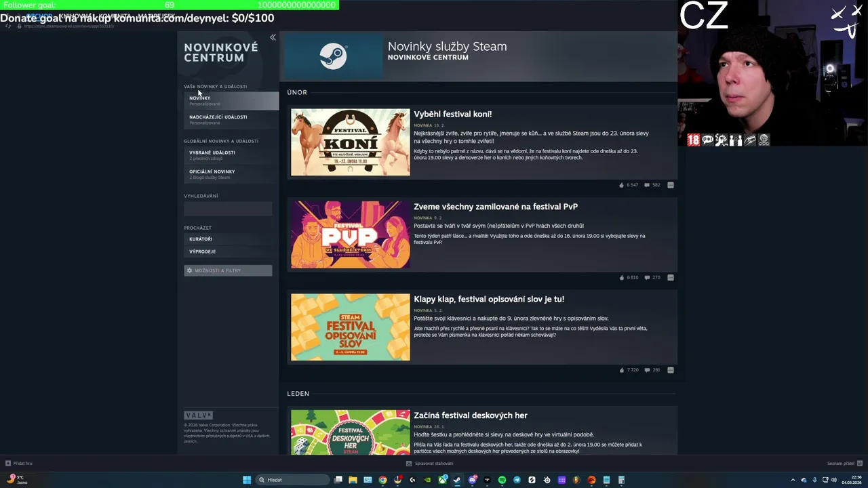The height and width of the screenshot is (488, 868).
Task: Open Telegram from the taskbar
Action: coord(517,480)
